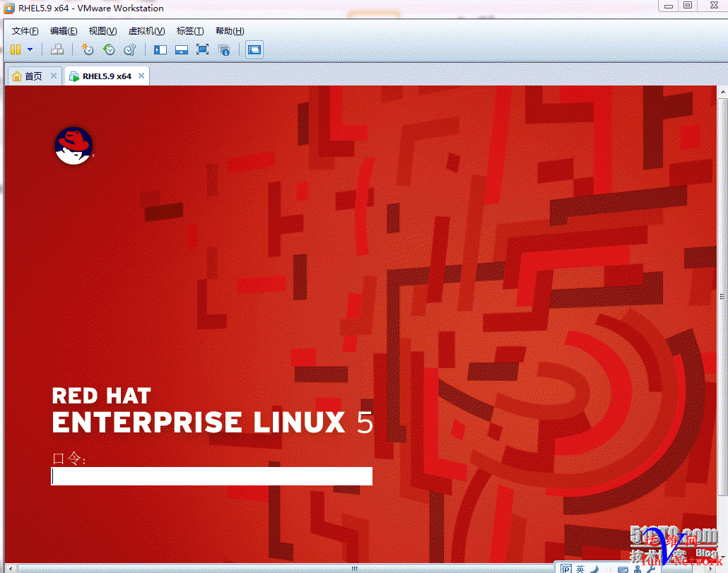Image resolution: width=728 pixels, height=573 pixels.
Task: Open the 帮助(H) menu
Action: 230,31
